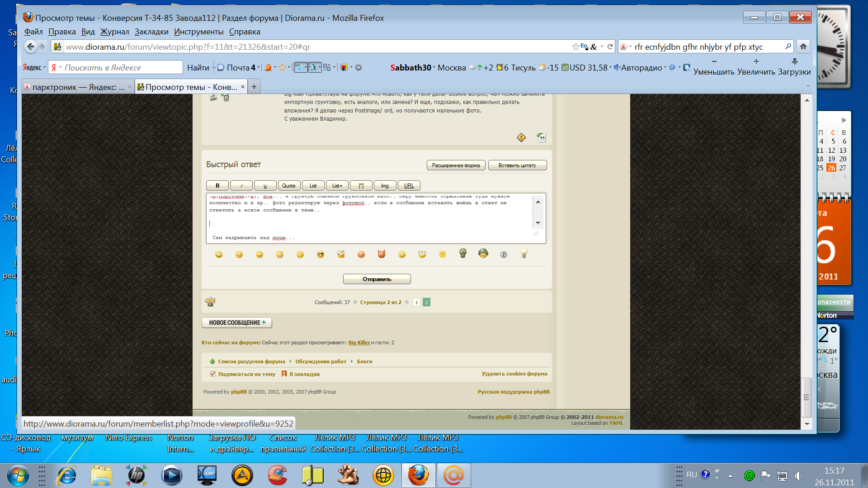Expand the Почта mail dropdown arrow
This screenshot has height=488, width=868.
point(258,68)
